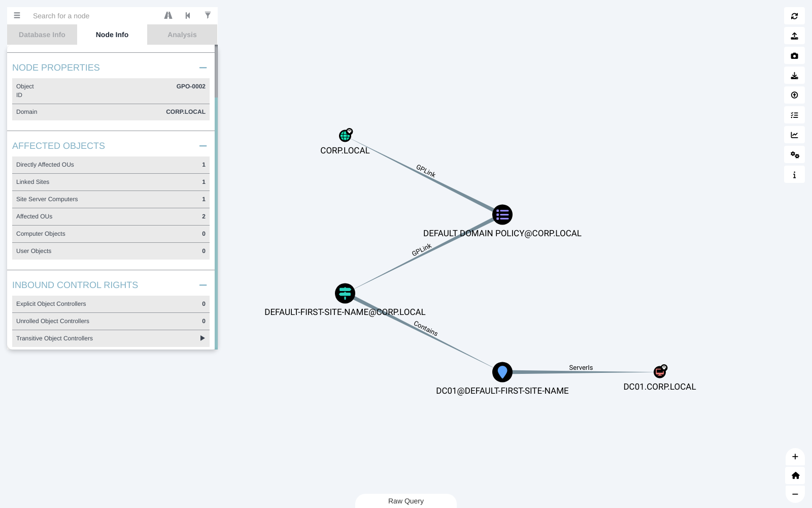Select the DEFAULT-FIRST-SITE-NAME site node
The image size is (812, 508).
click(345, 293)
